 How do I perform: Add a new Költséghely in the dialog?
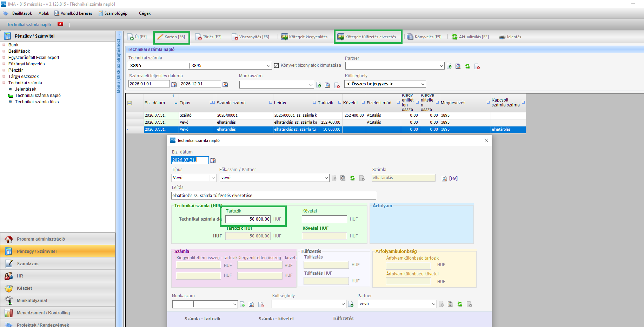click(351, 304)
